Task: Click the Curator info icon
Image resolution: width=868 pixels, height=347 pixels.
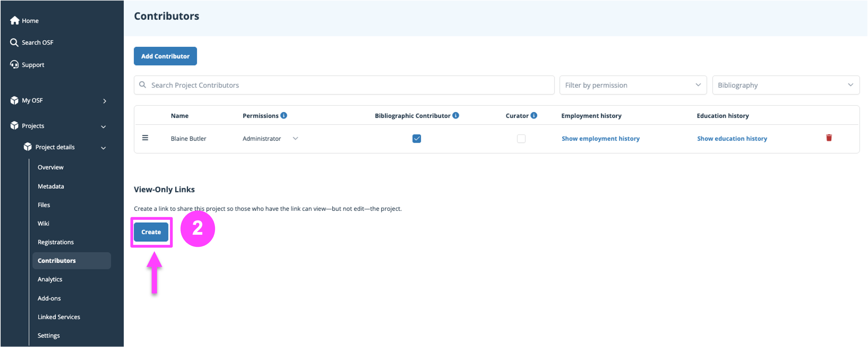Action: click(x=534, y=115)
